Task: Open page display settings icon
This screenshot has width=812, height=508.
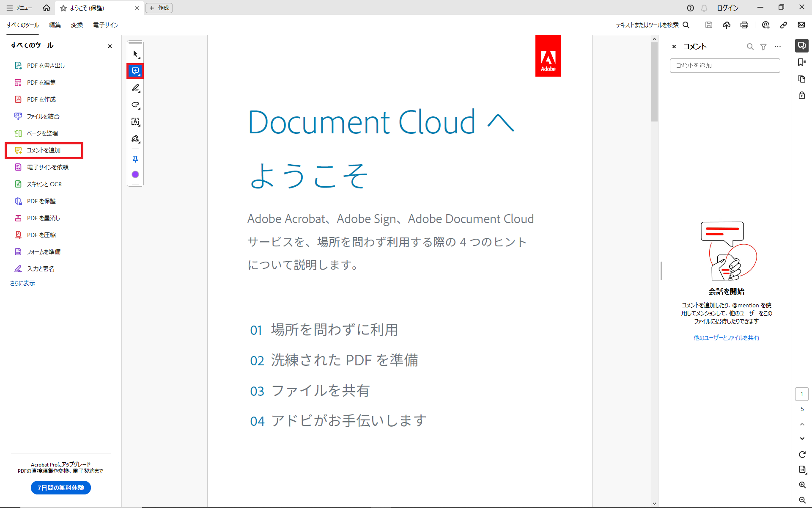Action: pos(802,469)
